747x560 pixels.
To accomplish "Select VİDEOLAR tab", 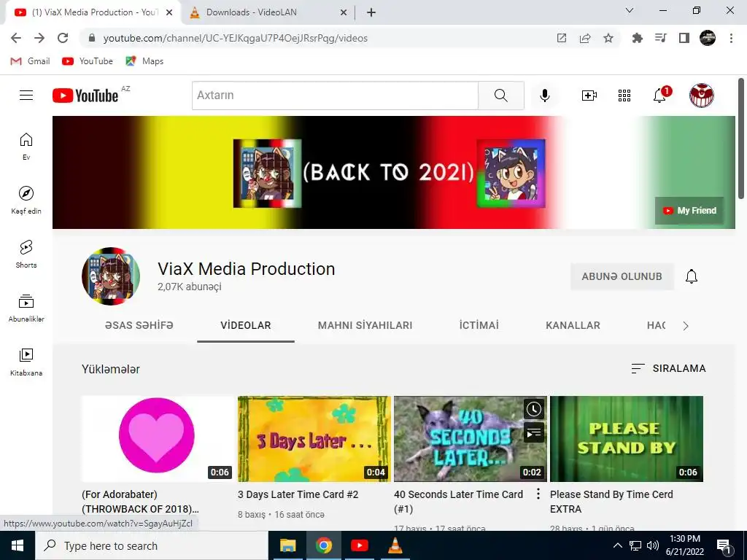I will tap(246, 325).
